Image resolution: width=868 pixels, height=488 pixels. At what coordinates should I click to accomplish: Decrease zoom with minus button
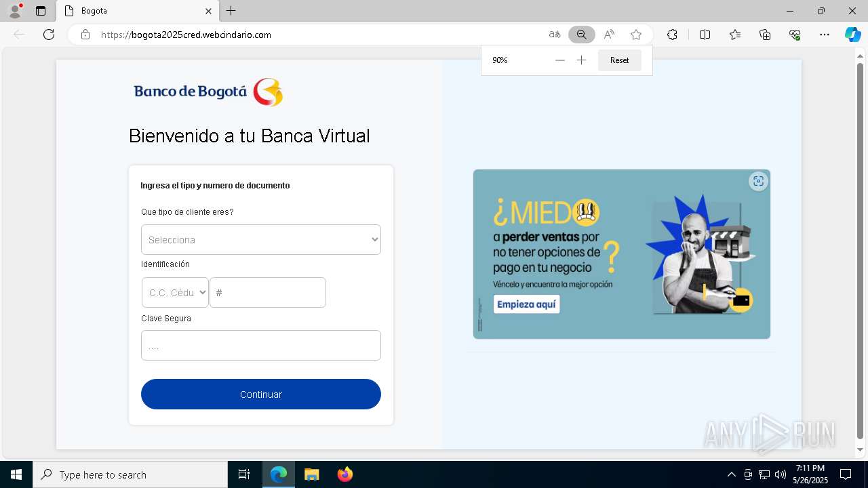click(x=559, y=60)
